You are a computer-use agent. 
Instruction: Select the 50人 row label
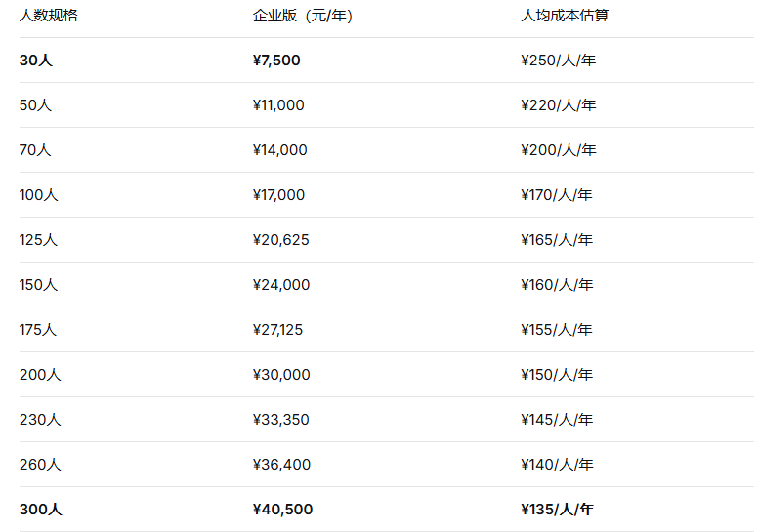pos(35,105)
